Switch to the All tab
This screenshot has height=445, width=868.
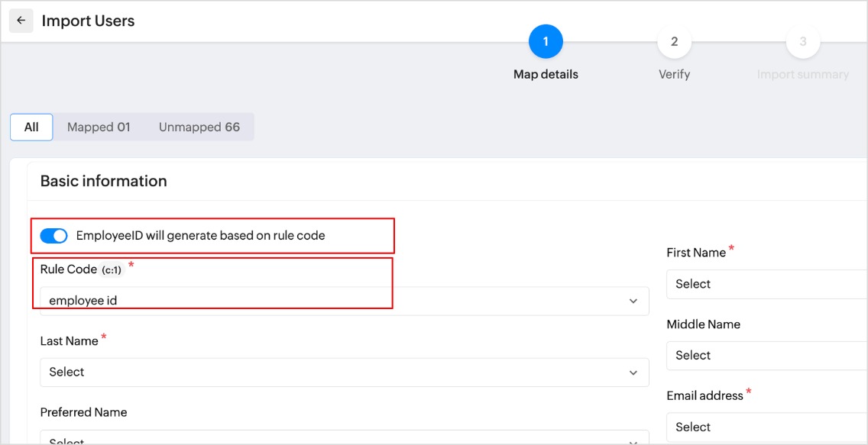point(31,127)
